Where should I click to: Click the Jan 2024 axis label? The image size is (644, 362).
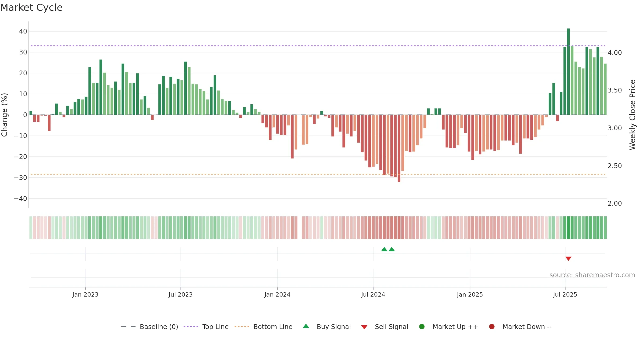[277, 294]
